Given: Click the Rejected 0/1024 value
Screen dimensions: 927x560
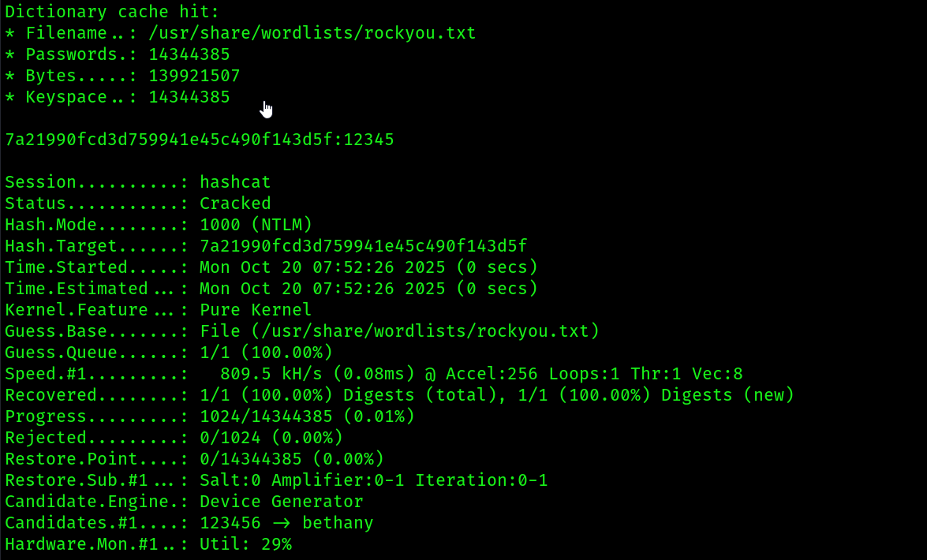Looking at the screenshot, I should coord(230,438).
